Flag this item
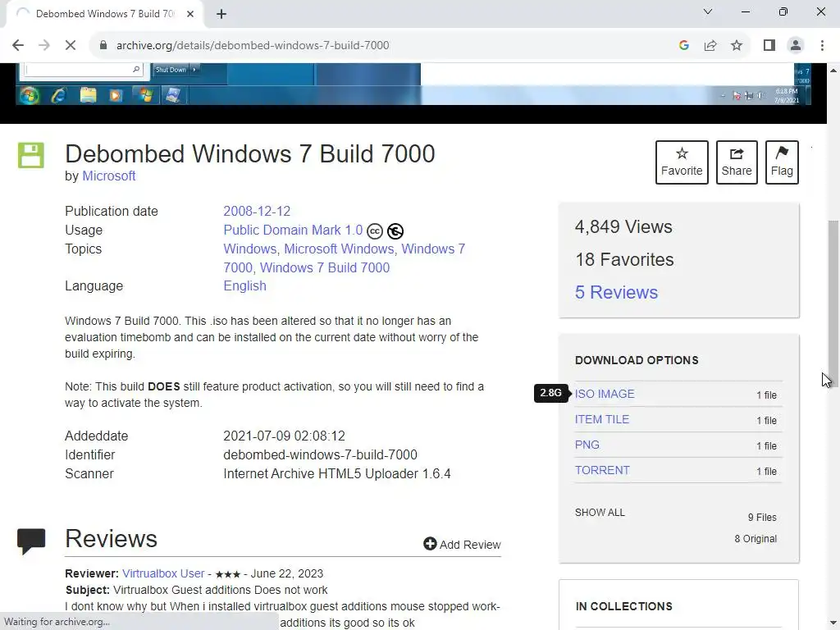The image size is (840, 630). coord(782,162)
